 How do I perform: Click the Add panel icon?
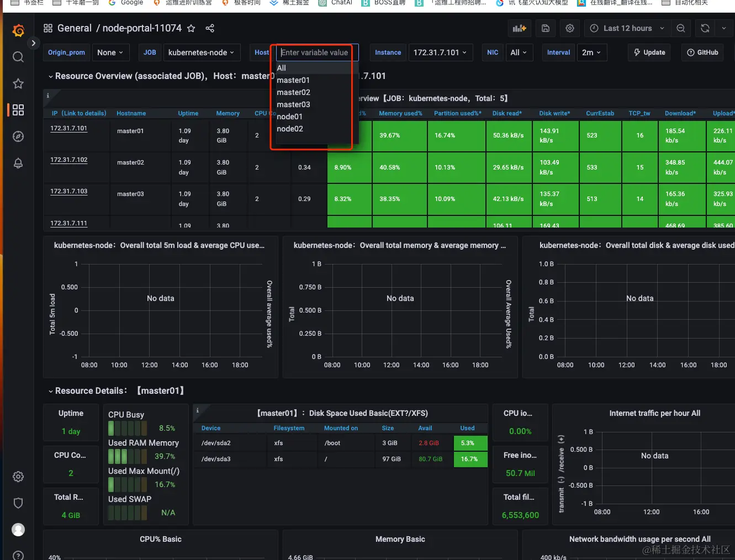tap(520, 28)
